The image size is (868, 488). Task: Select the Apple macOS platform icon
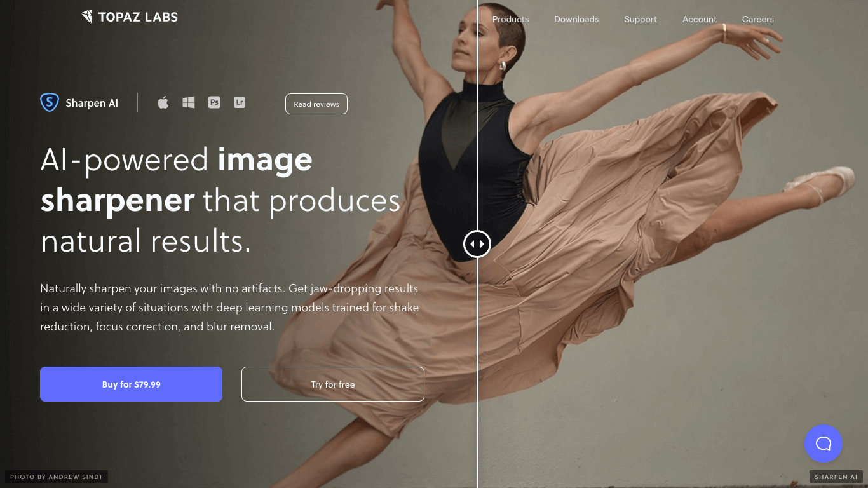pos(163,102)
